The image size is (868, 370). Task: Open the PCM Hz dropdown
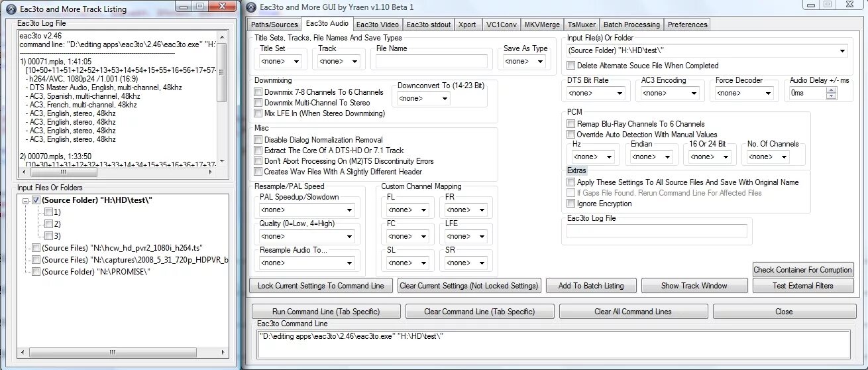593,156
